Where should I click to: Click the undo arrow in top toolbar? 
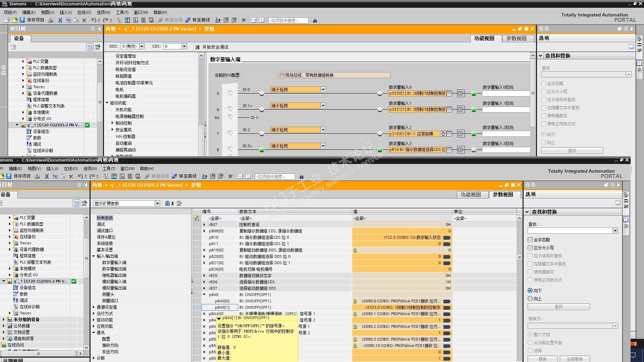pos(94,20)
